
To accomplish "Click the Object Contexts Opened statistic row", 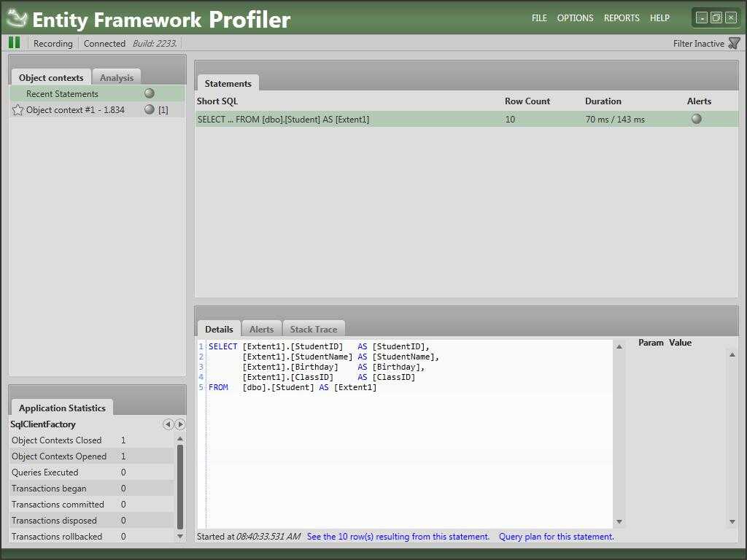I will [x=92, y=456].
